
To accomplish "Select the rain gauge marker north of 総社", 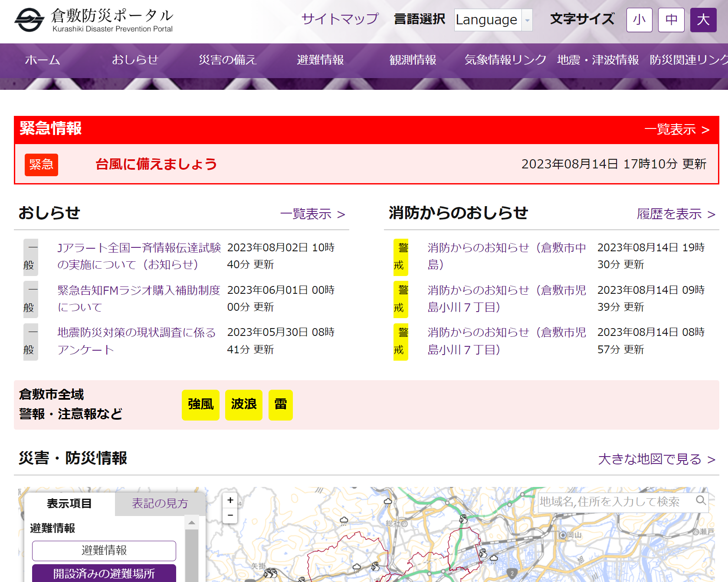I will pos(387,503).
